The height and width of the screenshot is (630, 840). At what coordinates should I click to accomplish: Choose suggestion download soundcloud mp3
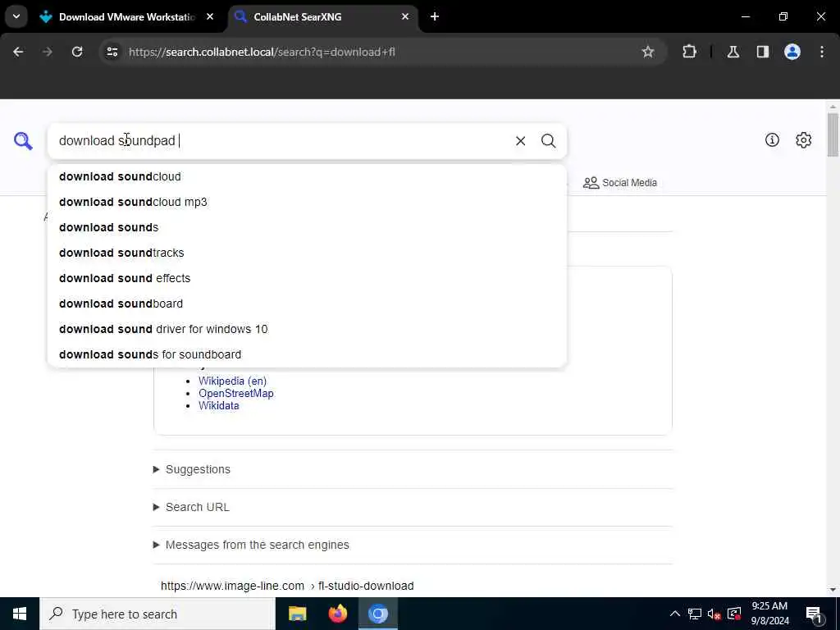click(307, 202)
